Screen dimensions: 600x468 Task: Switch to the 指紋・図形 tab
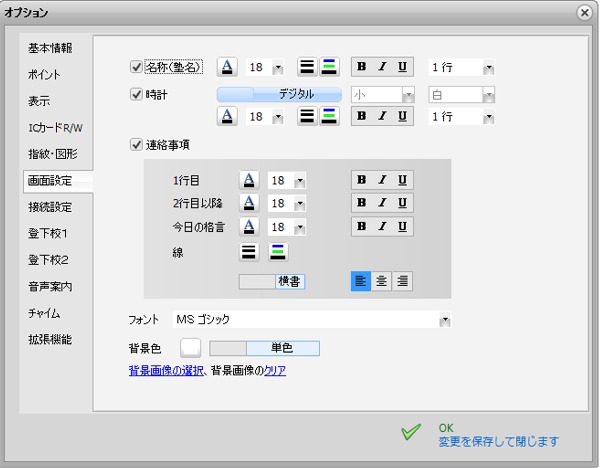pos(53,154)
